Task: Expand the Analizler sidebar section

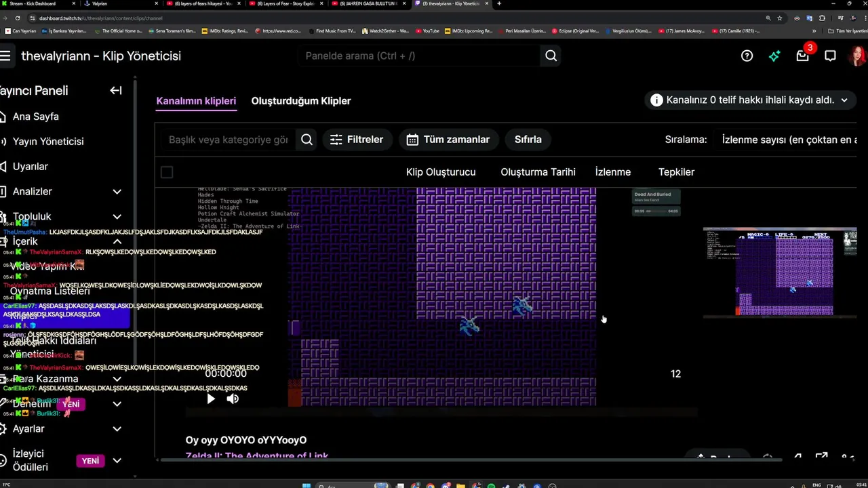Action: click(117, 192)
